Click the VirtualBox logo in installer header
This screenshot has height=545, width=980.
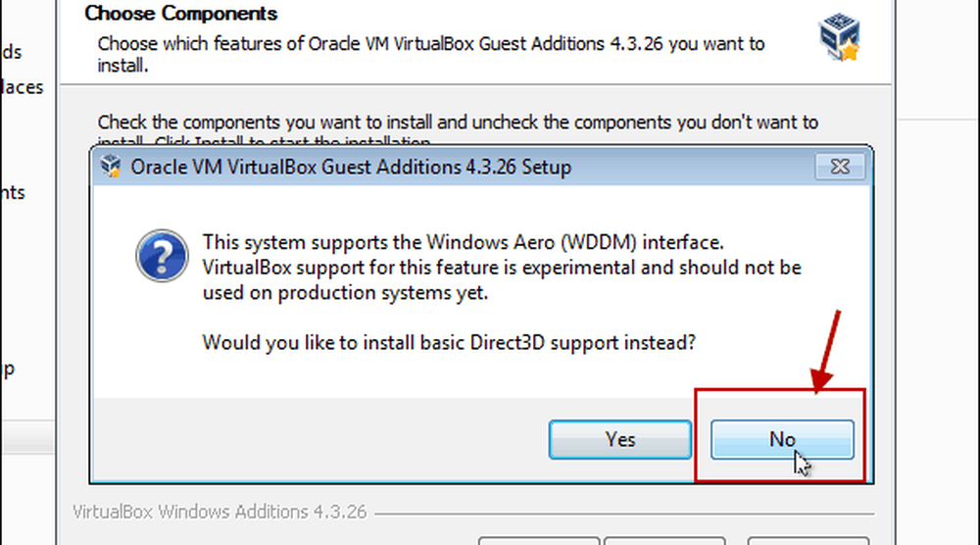pyautogui.click(x=840, y=37)
